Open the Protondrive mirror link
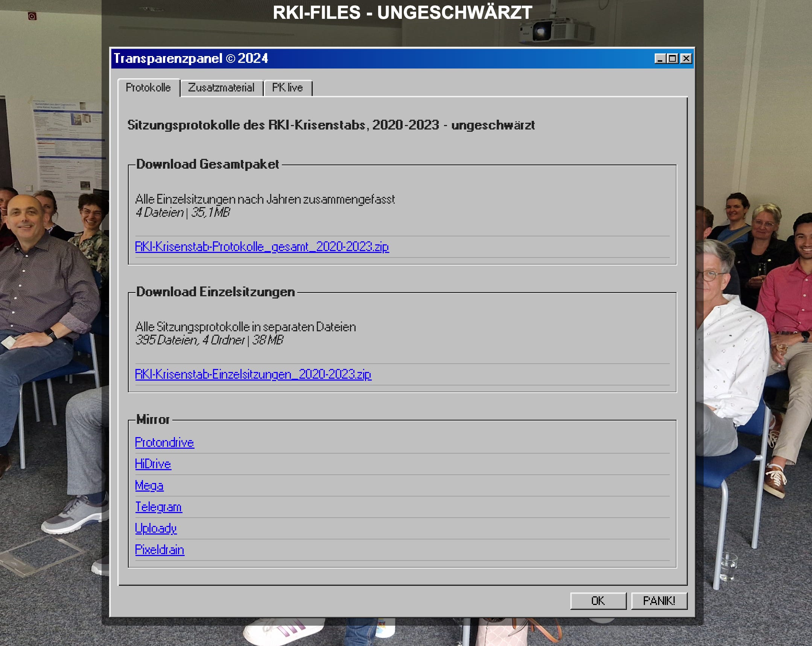 (164, 442)
